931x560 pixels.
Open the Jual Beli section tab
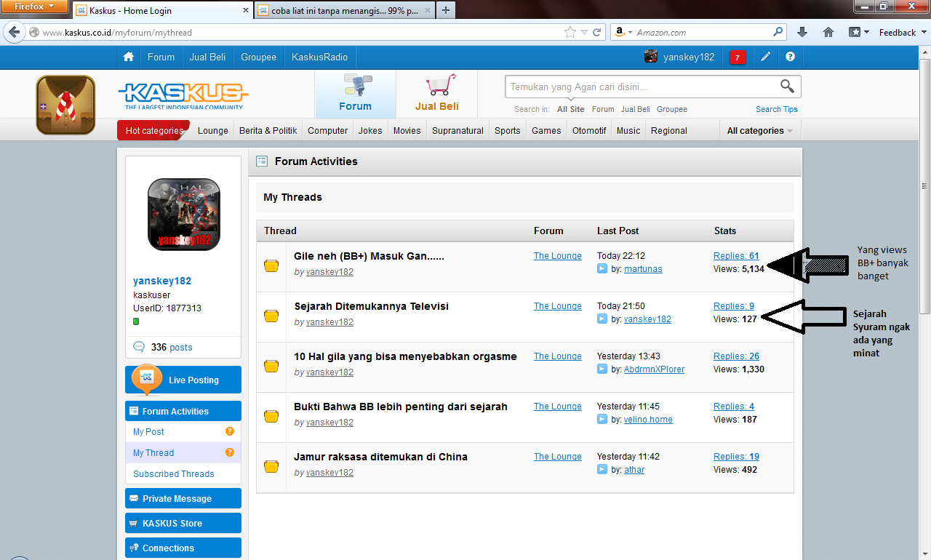coord(436,95)
